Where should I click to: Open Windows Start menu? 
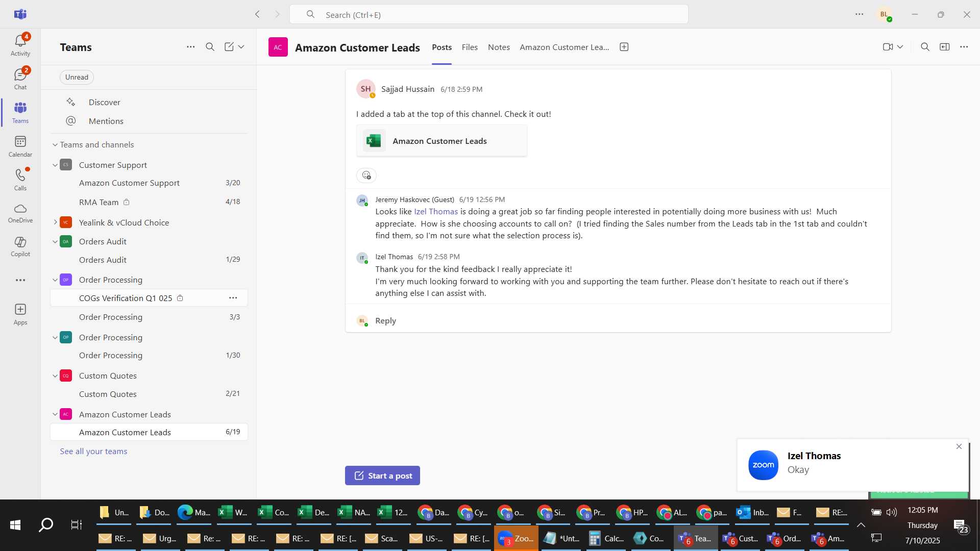coord(15,524)
